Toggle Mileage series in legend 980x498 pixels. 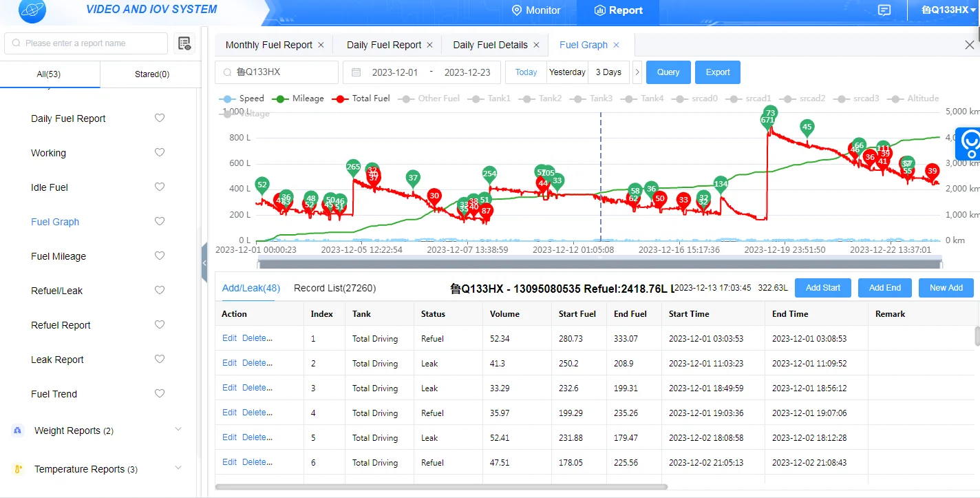click(298, 98)
